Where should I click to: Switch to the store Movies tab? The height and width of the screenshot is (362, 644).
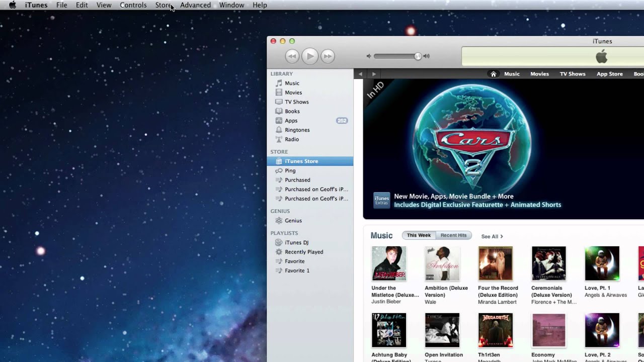539,74
